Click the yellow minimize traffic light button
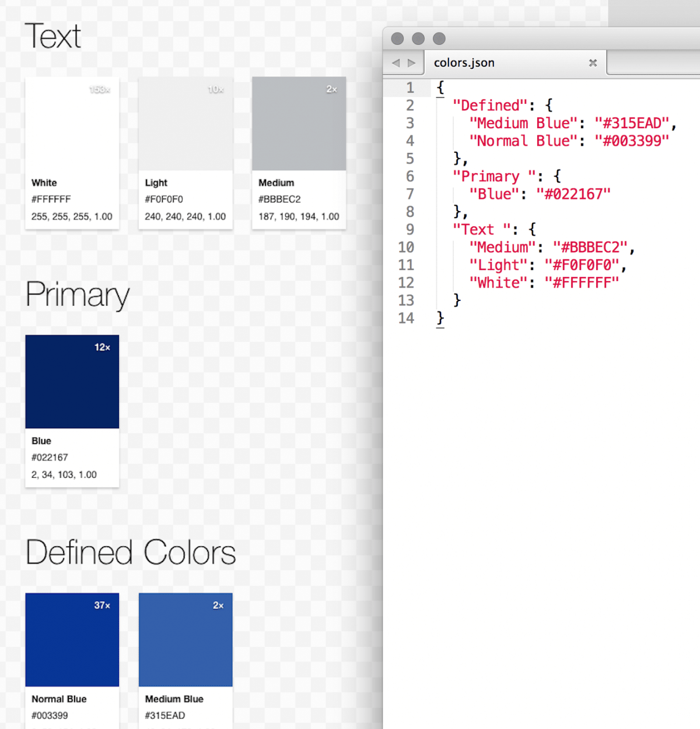This screenshot has width=700, height=729. [418, 38]
